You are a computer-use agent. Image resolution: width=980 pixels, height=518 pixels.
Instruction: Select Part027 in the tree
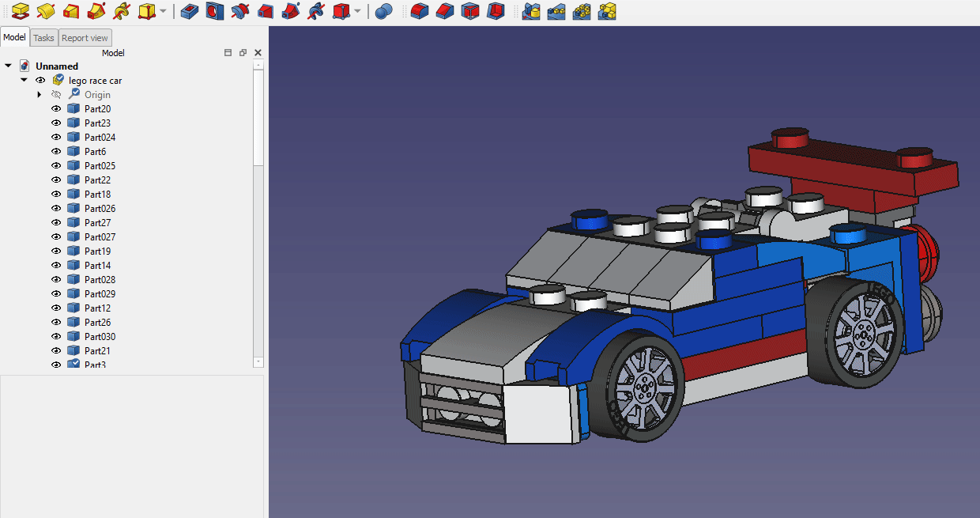(x=100, y=237)
